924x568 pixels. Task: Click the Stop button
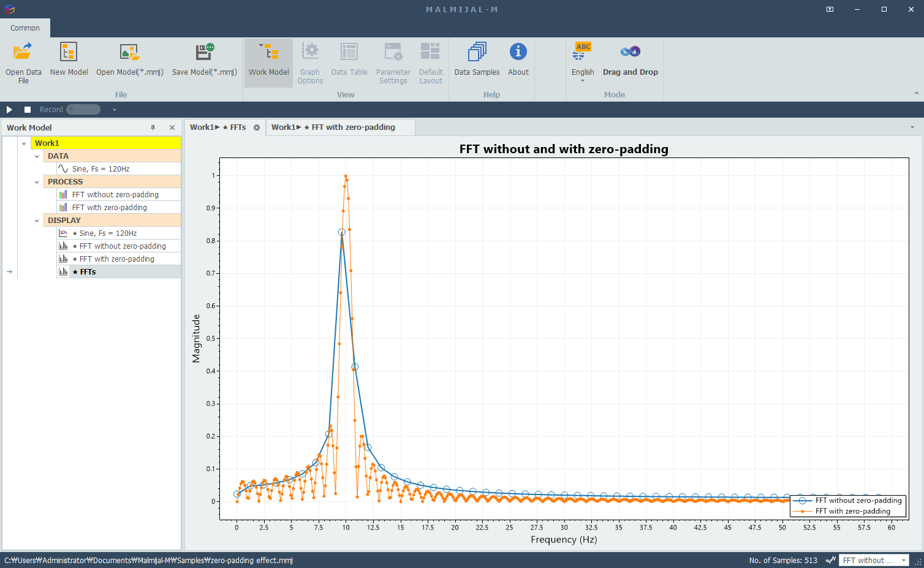point(28,110)
